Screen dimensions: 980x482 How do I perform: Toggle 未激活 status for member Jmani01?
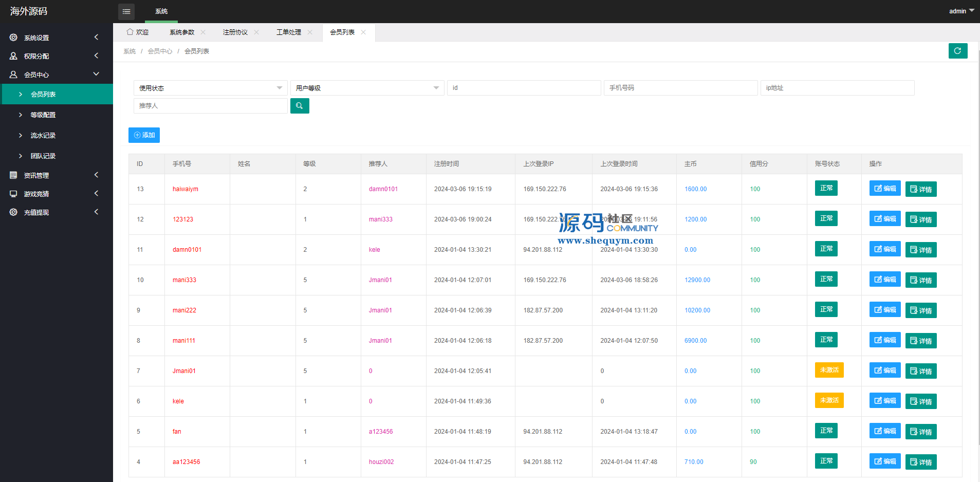829,370
